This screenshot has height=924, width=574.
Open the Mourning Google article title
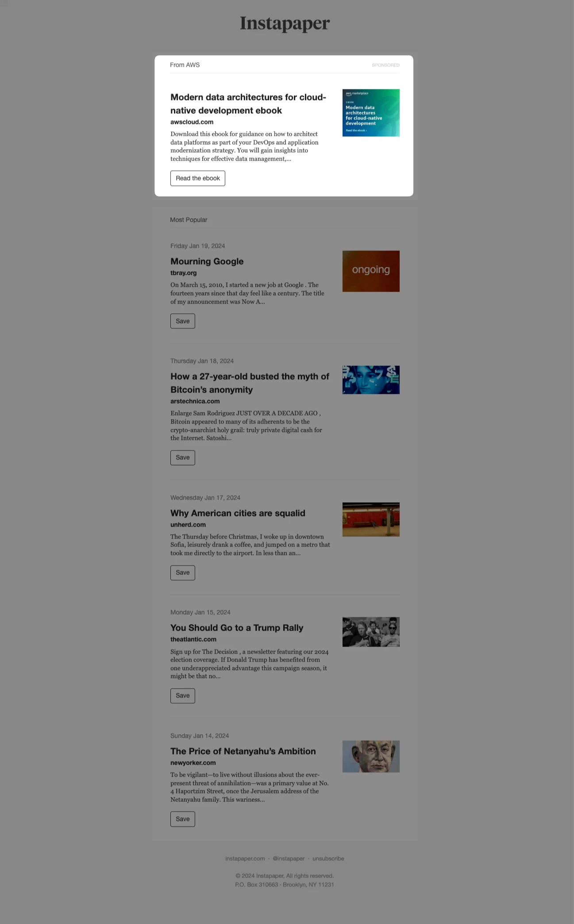[207, 261]
